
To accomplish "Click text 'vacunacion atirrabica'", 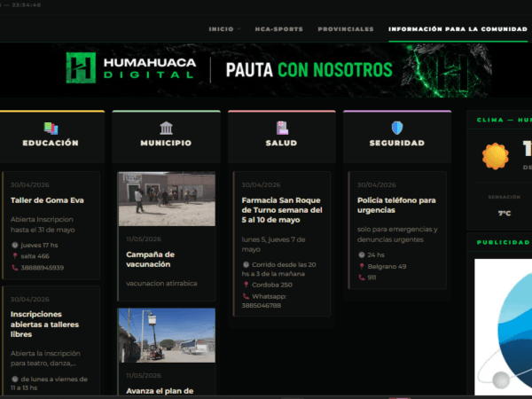I will (x=161, y=284).
